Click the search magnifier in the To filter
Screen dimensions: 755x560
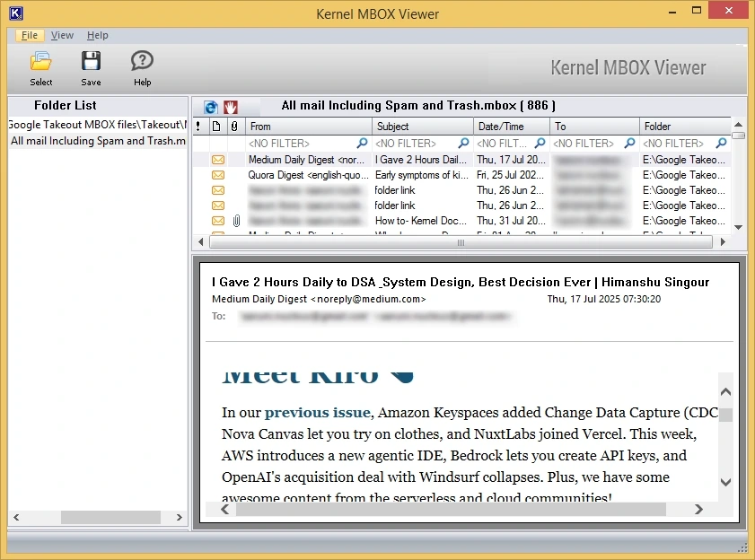629,143
